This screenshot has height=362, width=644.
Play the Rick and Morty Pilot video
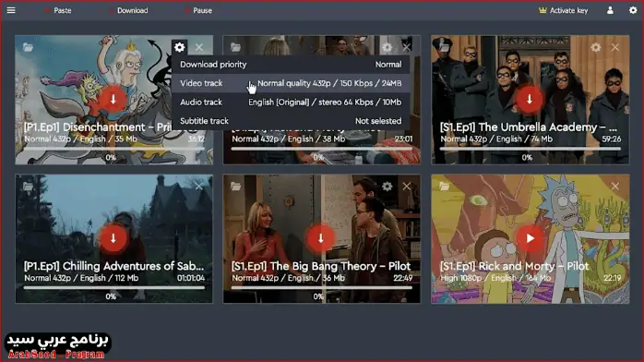click(530, 238)
